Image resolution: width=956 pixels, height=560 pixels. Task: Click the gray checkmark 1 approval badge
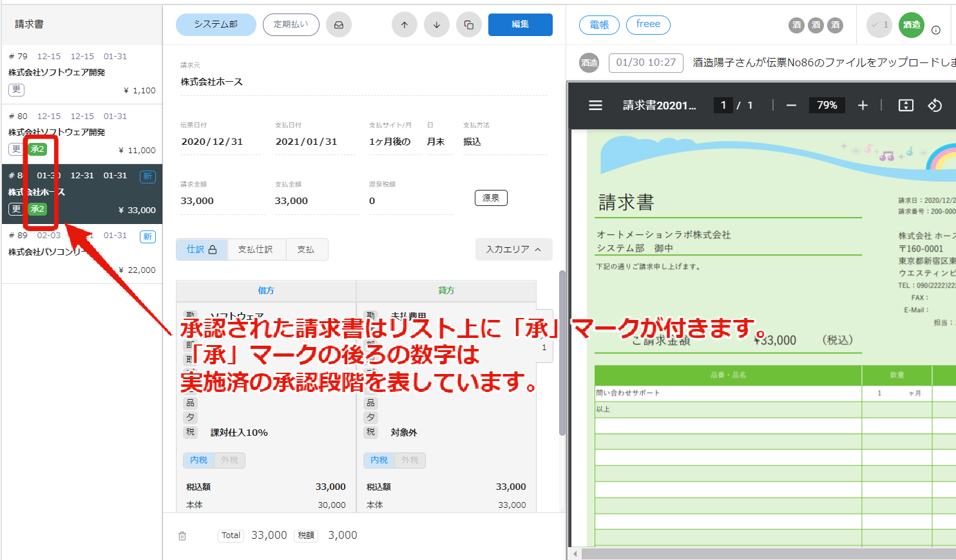tap(879, 25)
